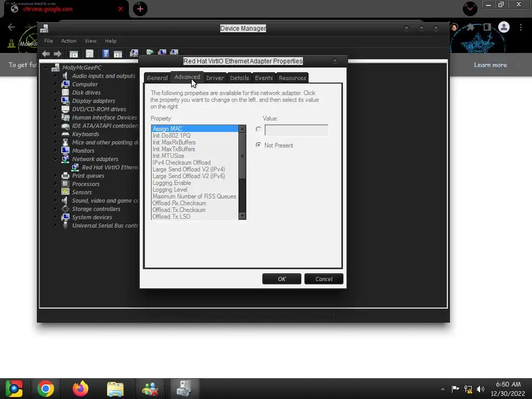Image resolution: width=532 pixels, height=399 pixels.
Task: Click the Universal Serial Bus controllers icon
Action: pos(65,225)
